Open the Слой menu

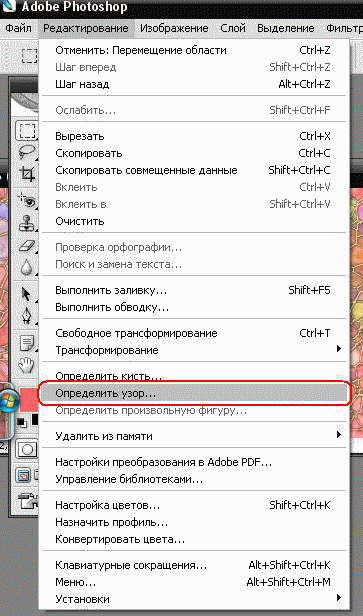click(233, 28)
